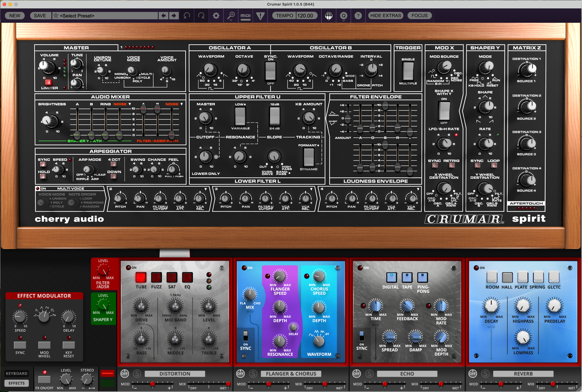Viewport: 582px width, 392px height.
Task: Toggle the Trigger single/multiple switch
Action: tap(408, 71)
